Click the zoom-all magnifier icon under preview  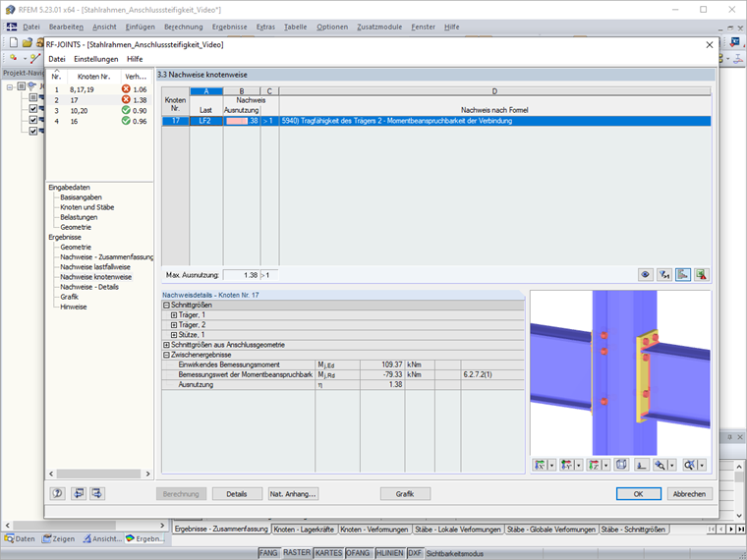689,465
